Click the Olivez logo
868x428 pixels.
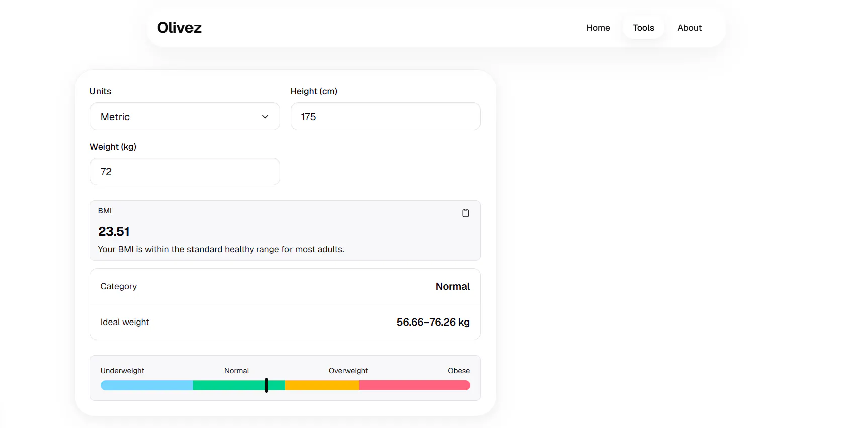click(x=179, y=28)
